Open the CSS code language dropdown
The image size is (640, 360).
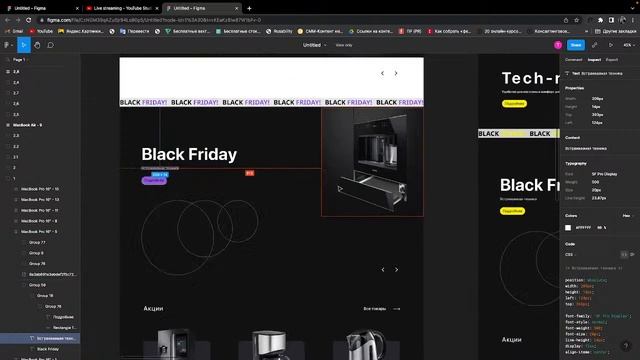tap(570, 254)
